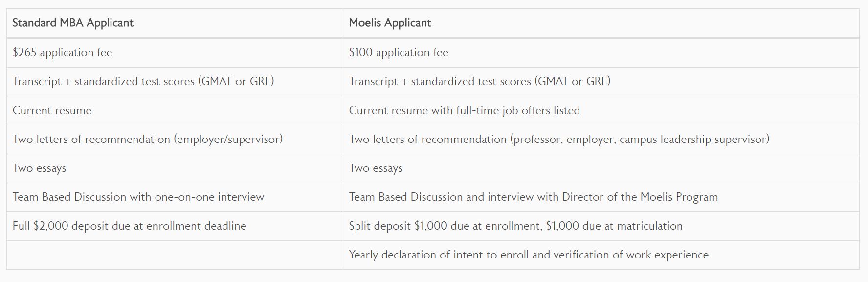
Task: Click the '$1,000 due at matriculation' text
Action: point(614,226)
